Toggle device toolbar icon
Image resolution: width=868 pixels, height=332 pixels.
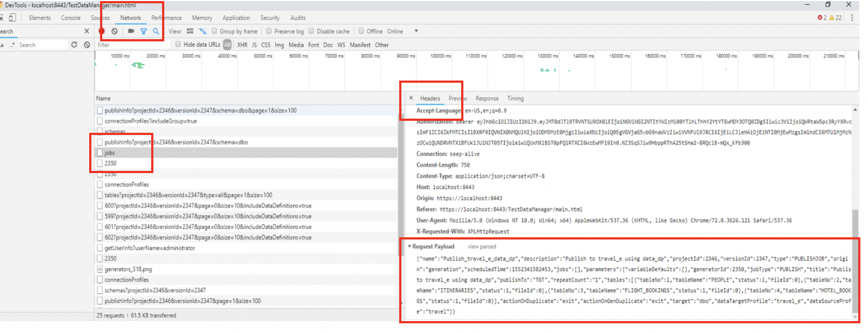(x=13, y=18)
